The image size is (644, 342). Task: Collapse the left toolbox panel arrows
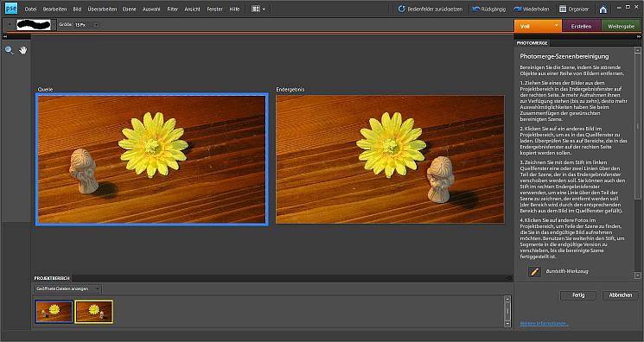tap(4, 36)
